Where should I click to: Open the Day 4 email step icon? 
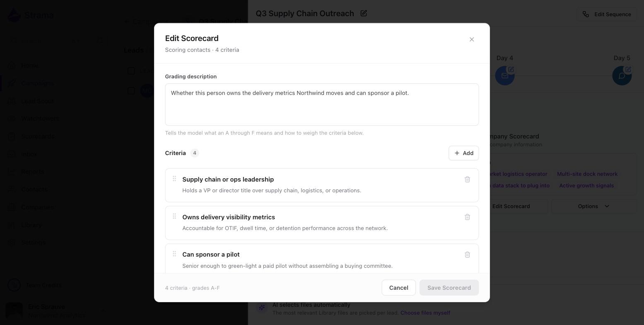[505, 75]
